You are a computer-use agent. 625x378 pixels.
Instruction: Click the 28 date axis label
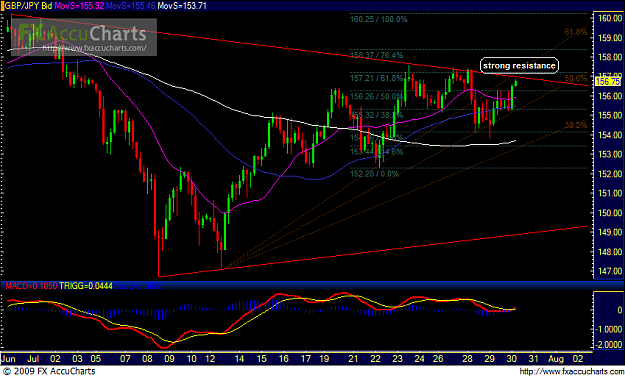pyautogui.click(x=467, y=358)
